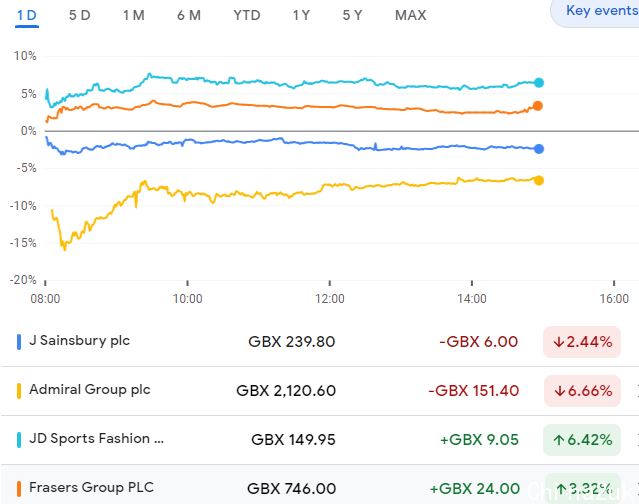The image size is (639, 504).
Task: Switch to the MAX range tab
Action: (410, 15)
